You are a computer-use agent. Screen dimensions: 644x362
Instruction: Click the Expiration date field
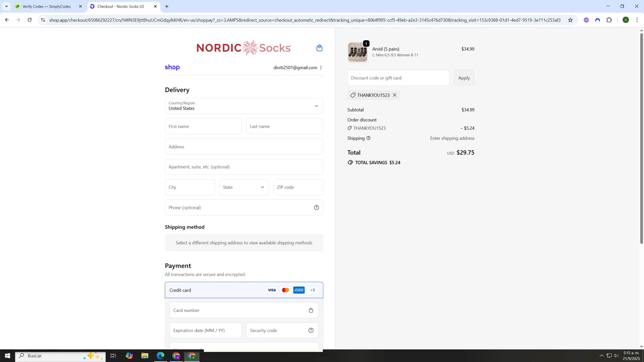point(206,330)
